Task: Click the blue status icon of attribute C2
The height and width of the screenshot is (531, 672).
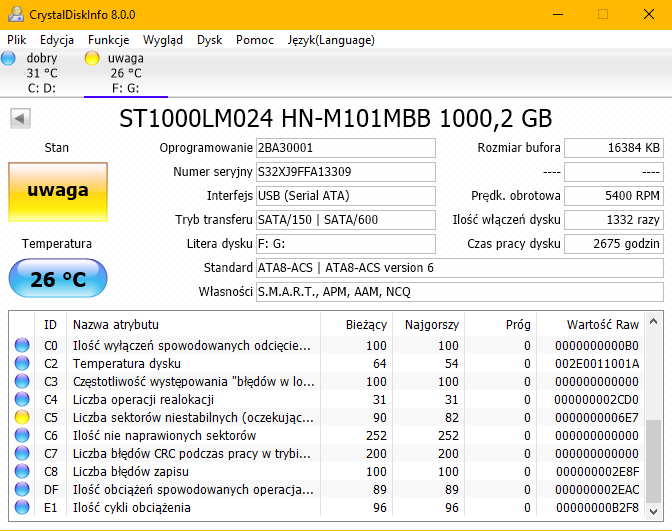Action: click(22, 363)
